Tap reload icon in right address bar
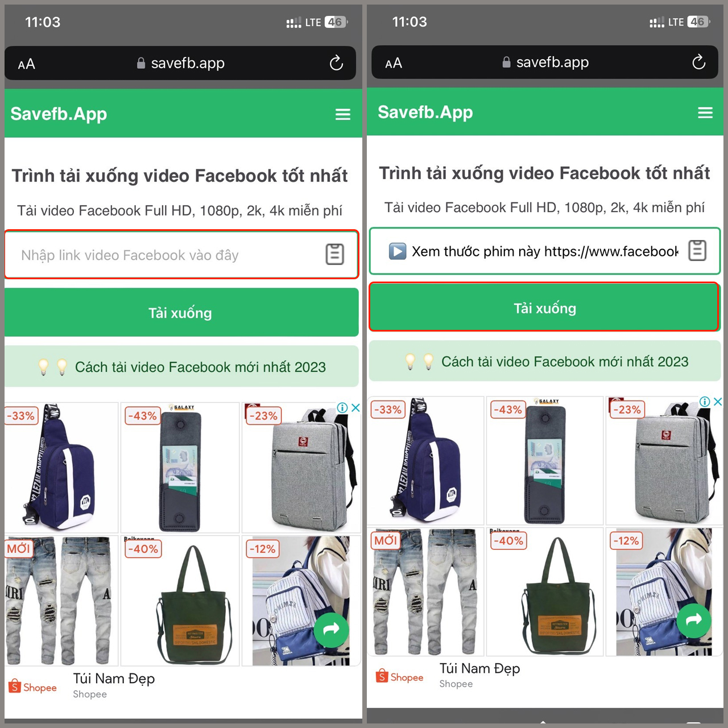 coord(698,62)
